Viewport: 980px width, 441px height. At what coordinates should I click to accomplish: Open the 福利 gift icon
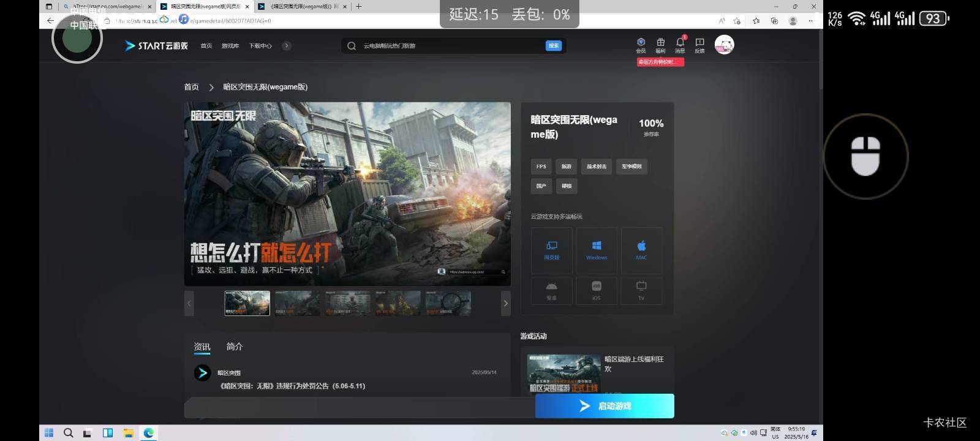point(660,45)
